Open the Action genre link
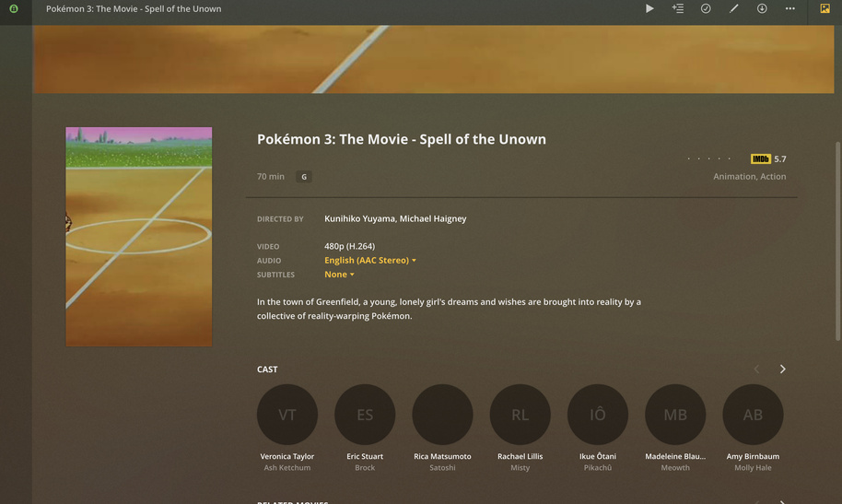 pyautogui.click(x=773, y=176)
